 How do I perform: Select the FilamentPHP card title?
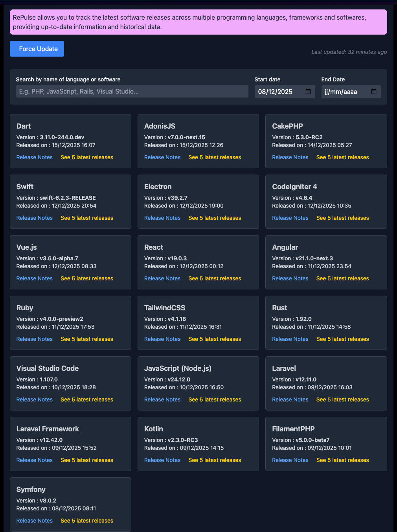(293, 429)
